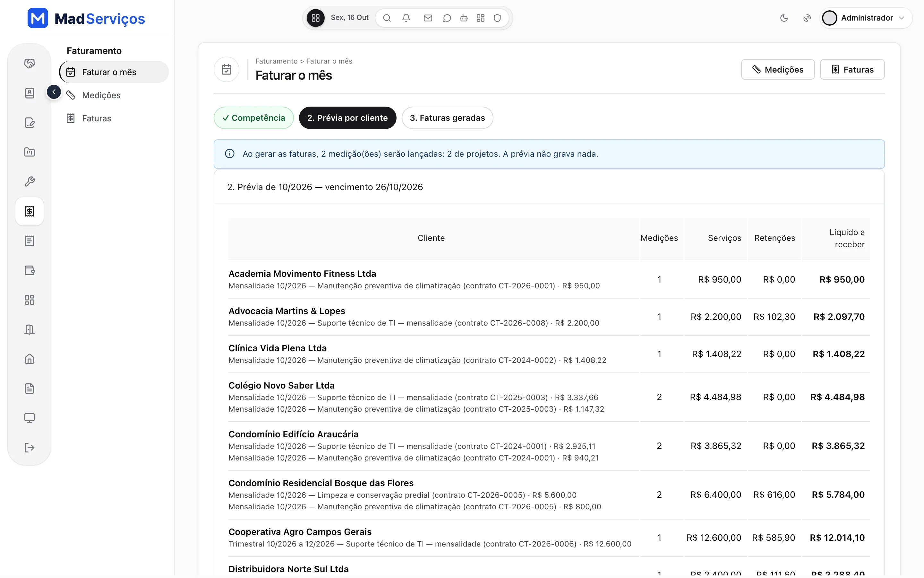Click the Faturas button at top right
924x578 pixels.
[x=852, y=69]
